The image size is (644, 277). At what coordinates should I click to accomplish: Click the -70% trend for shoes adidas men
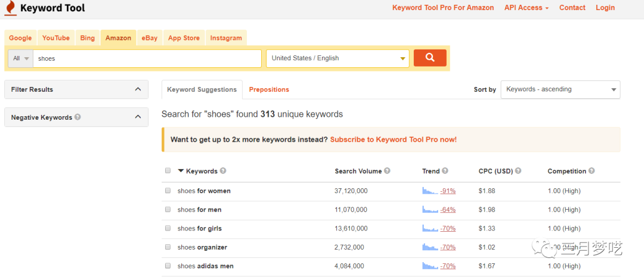pos(448,266)
